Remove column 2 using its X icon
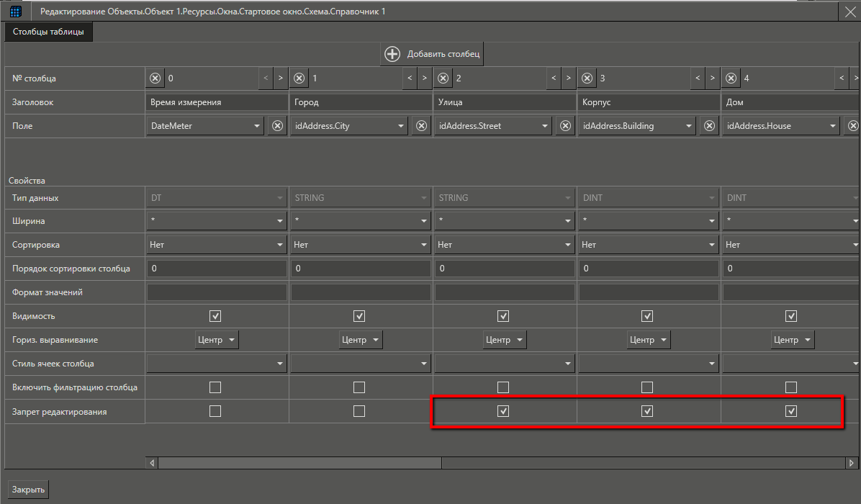Screen dimensions: 861x504 coord(443,78)
